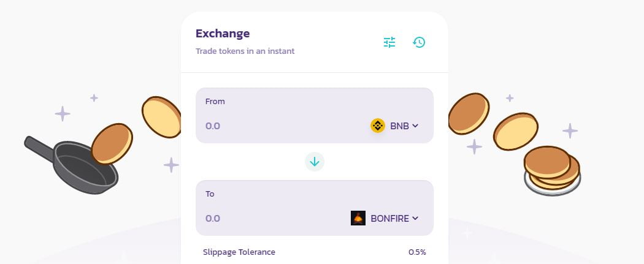Select the BONFIRE token name label

pos(389,218)
